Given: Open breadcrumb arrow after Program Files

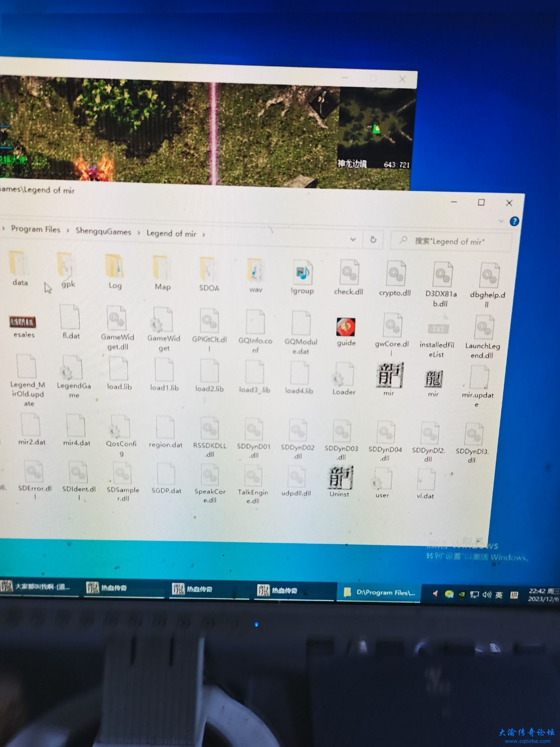Looking at the screenshot, I should [68, 231].
